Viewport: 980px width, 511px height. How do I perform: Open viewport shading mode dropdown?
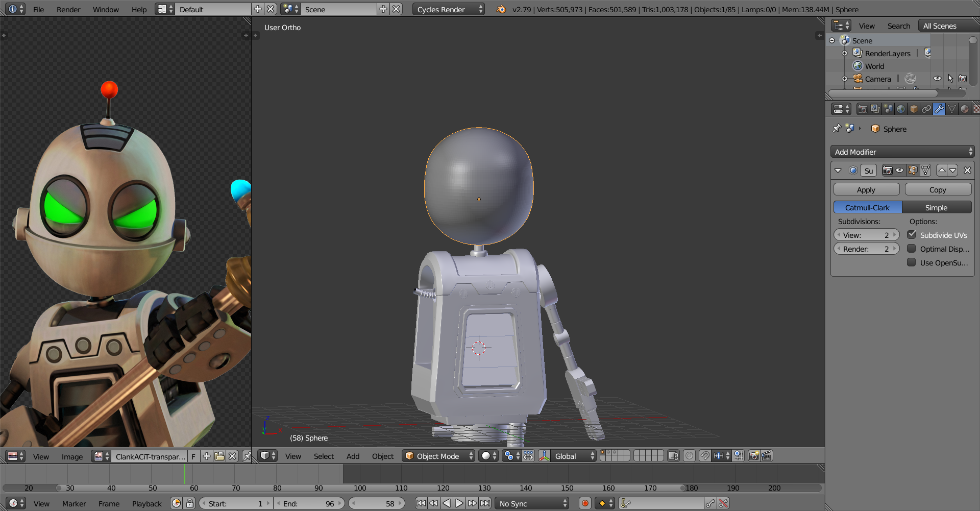pos(489,456)
